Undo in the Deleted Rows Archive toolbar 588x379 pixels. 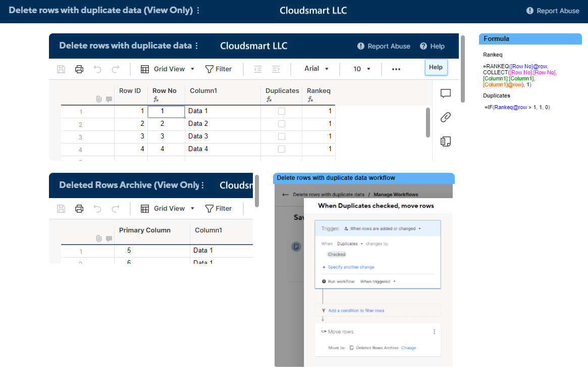coord(97,209)
